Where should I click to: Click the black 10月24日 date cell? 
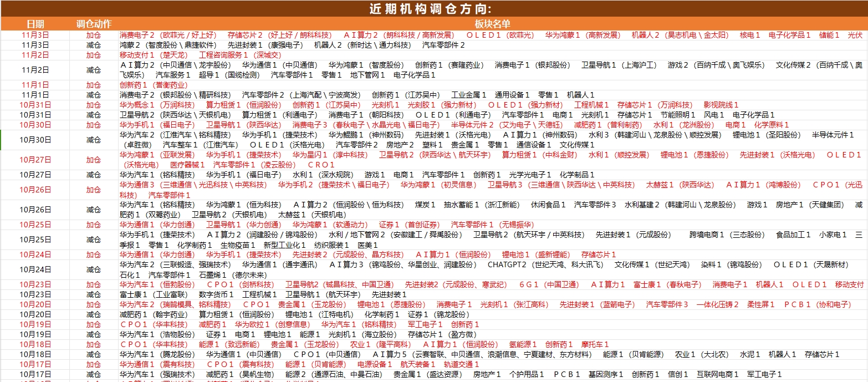click(x=35, y=269)
